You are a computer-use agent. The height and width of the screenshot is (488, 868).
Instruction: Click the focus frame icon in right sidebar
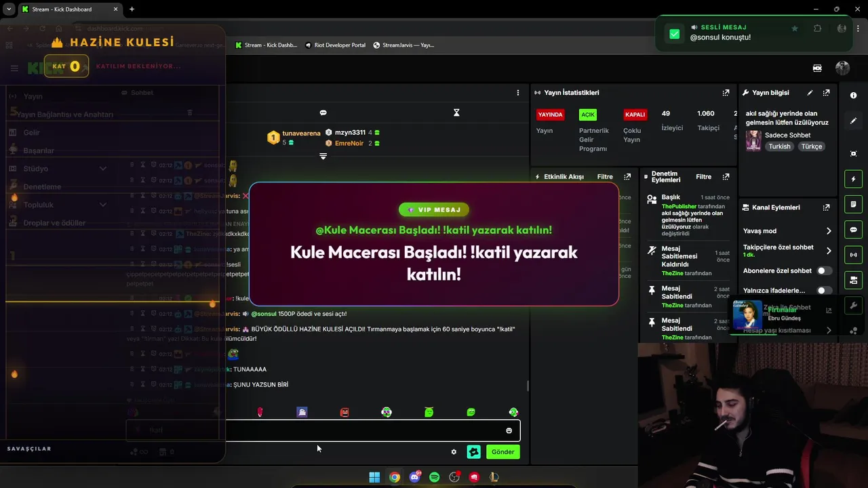point(853,154)
